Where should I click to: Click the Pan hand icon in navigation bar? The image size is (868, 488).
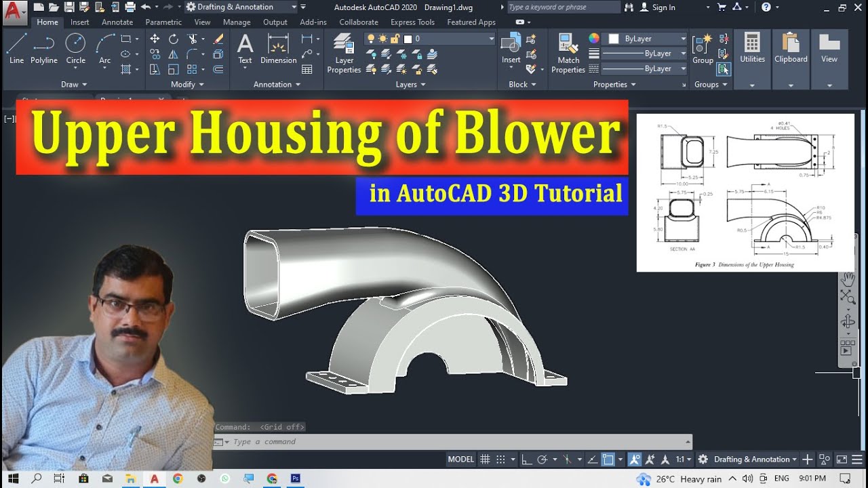click(848, 279)
